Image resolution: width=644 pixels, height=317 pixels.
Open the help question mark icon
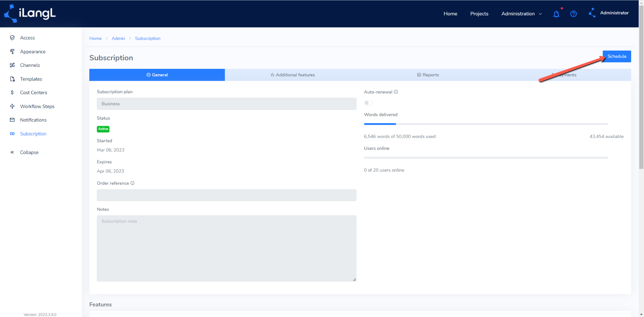(x=574, y=14)
